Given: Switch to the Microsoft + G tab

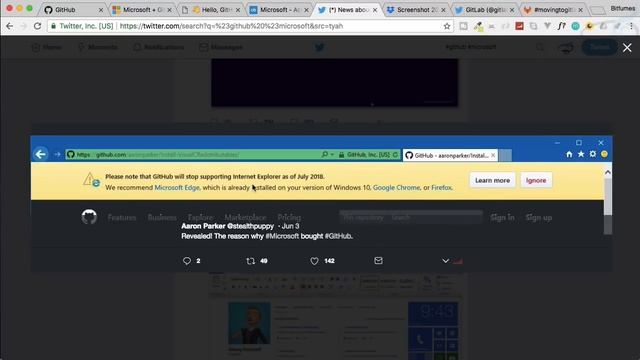Looking at the screenshot, I should click(142, 9).
